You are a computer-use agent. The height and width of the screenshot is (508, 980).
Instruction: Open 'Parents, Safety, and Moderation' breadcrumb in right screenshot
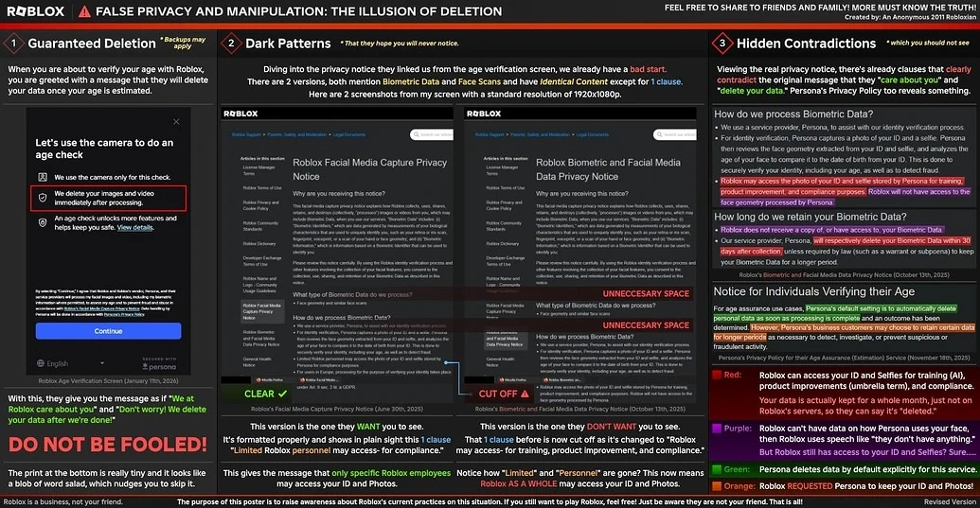click(x=540, y=134)
